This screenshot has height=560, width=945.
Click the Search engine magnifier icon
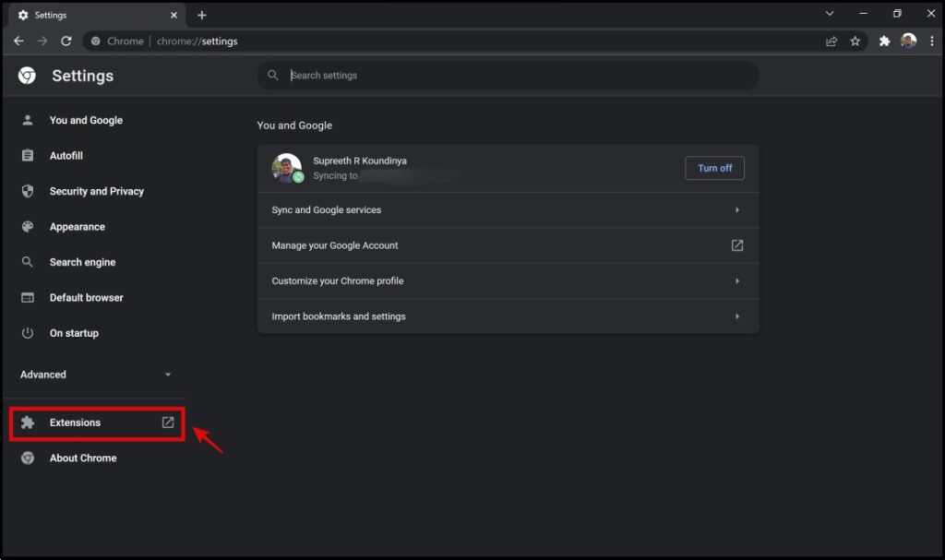(28, 262)
